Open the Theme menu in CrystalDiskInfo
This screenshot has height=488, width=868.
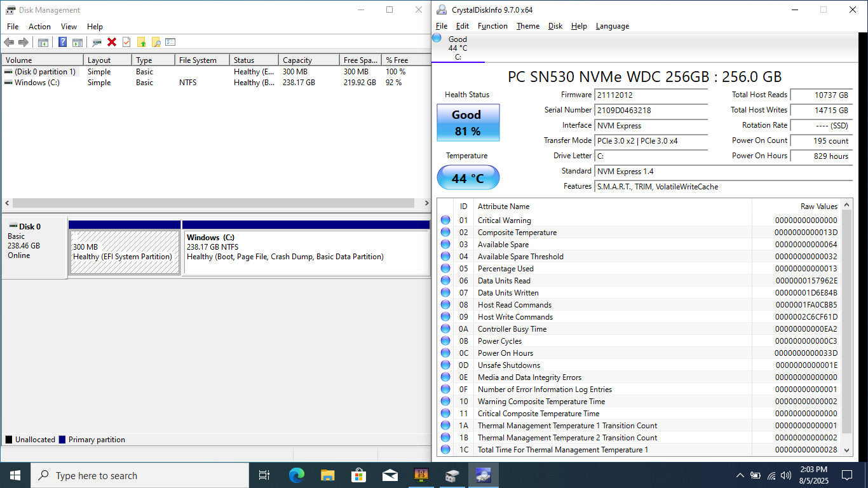click(x=528, y=26)
